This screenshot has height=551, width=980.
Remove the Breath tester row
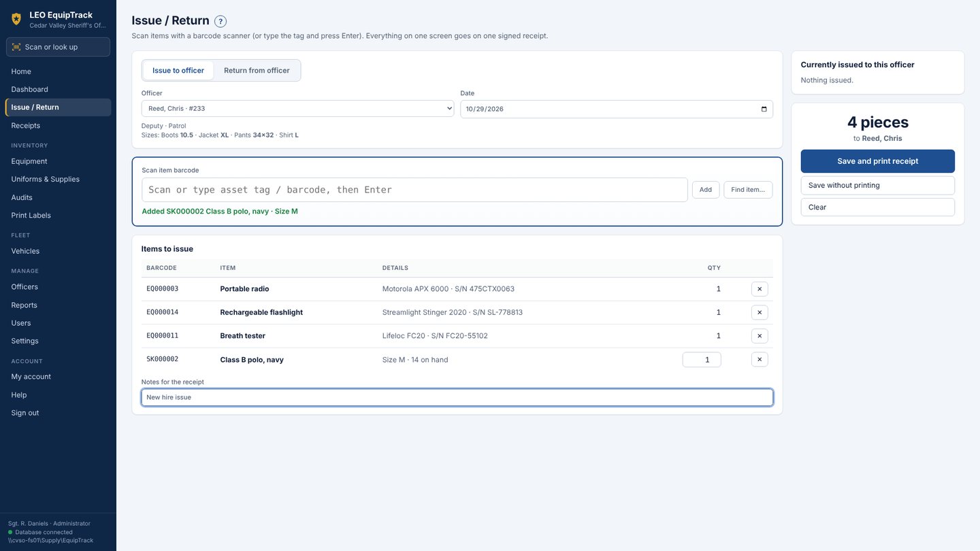(759, 336)
